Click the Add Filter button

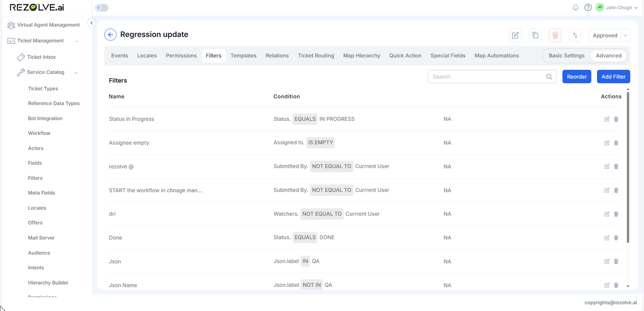pyautogui.click(x=613, y=76)
